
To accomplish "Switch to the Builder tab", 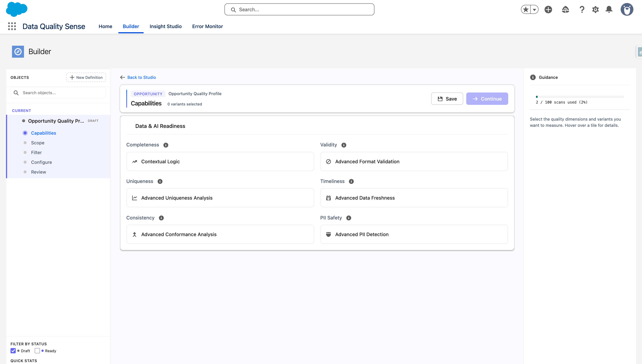I will pyautogui.click(x=131, y=26).
